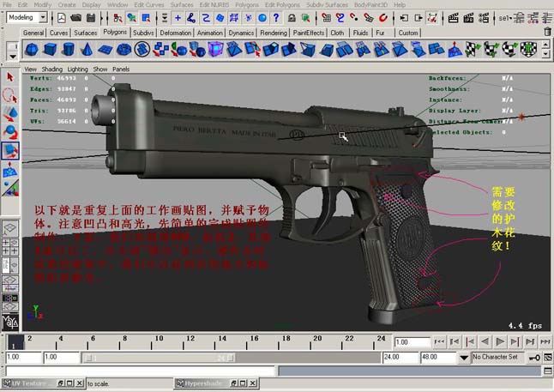Screen dimensions: 554x392
Task: Click the lock selection icon
Action: coord(292,18)
